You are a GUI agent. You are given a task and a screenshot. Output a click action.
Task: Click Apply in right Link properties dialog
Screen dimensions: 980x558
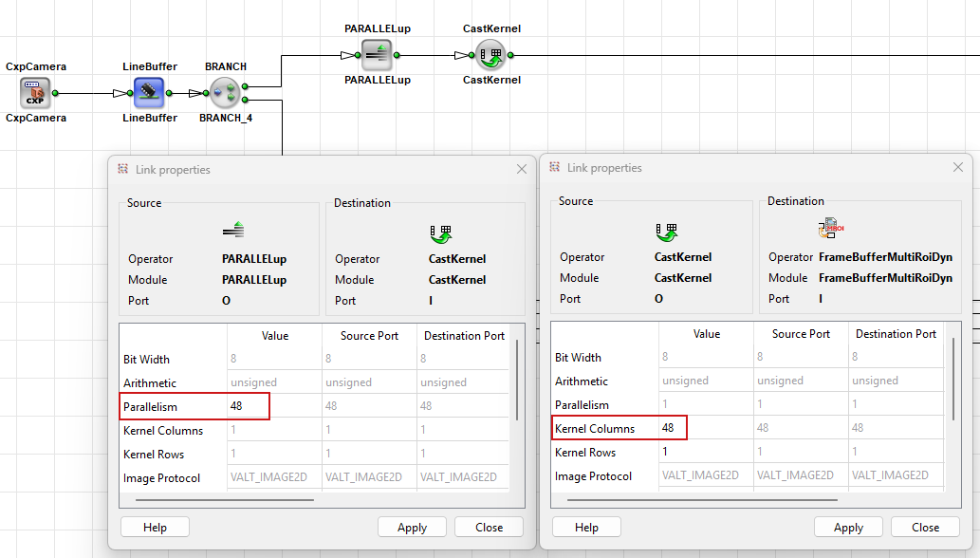848,528
